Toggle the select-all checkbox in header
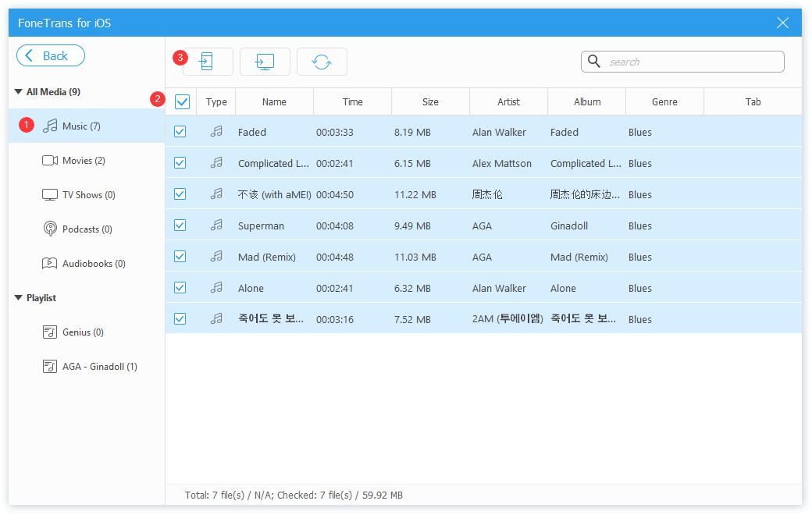 click(x=182, y=101)
